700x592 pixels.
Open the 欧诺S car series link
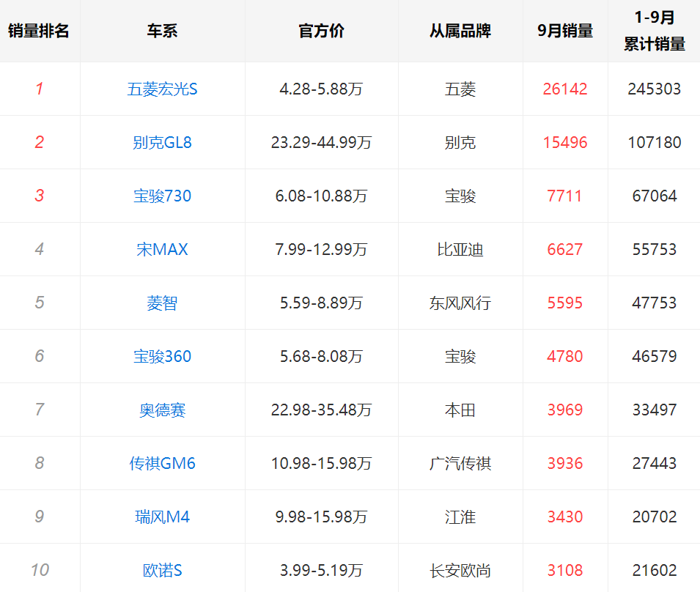coord(162,571)
